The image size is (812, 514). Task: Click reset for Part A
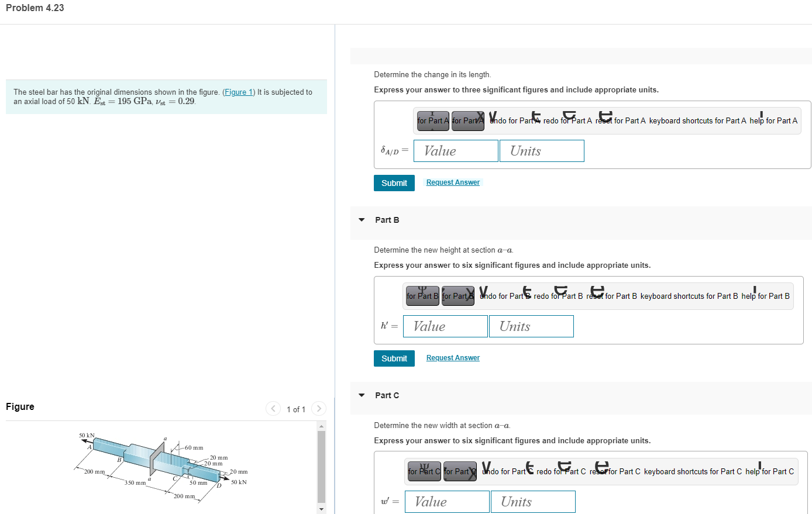click(621, 121)
